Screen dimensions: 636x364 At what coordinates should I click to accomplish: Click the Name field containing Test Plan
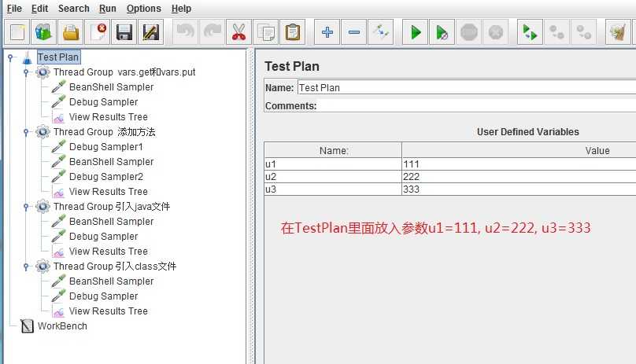pyautogui.click(x=467, y=87)
